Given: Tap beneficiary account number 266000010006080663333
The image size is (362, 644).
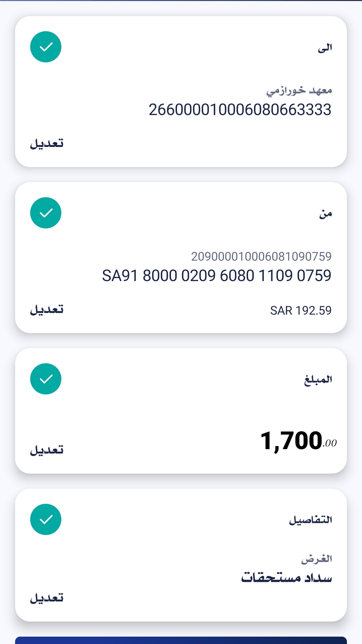Looking at the screenshot, I should (240, 110).
